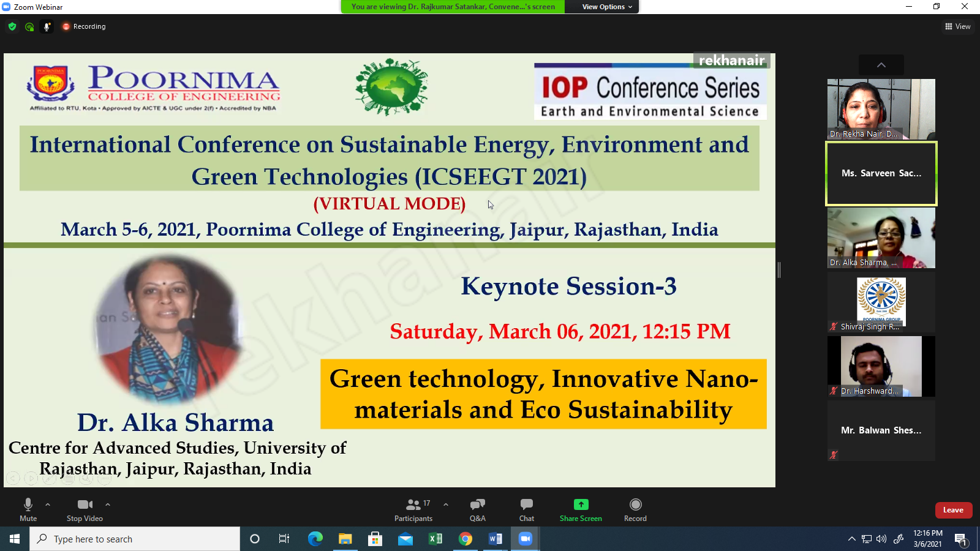980x551 pixels.
Task: Click the network icon in system tray
Action: point(867,539)
